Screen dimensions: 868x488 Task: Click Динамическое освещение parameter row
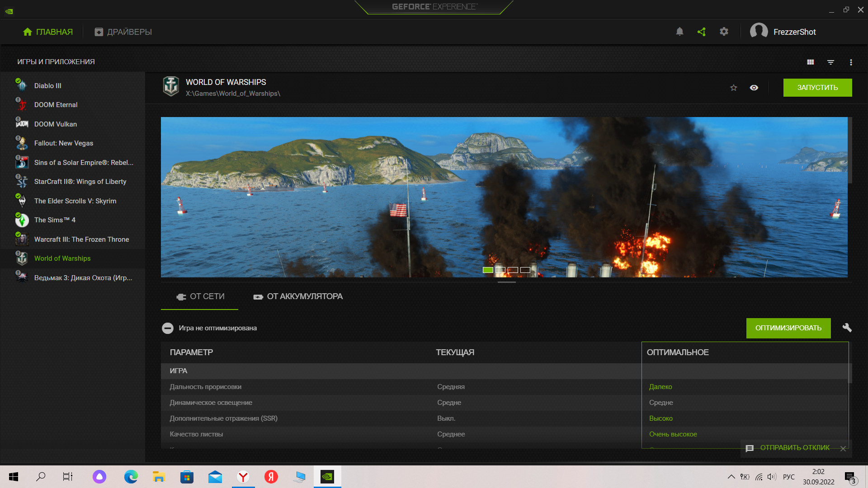coord(504,403)
